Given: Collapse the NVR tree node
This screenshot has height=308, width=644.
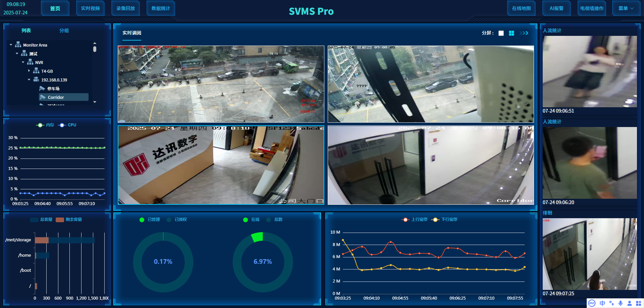Looking at the screenshot, I should (x=23, y=62).
